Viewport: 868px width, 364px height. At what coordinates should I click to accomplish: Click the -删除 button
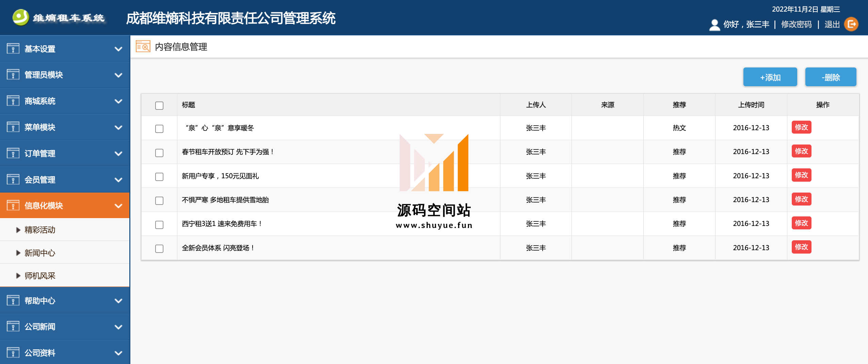pyautogui.click(x=831, y=77)
